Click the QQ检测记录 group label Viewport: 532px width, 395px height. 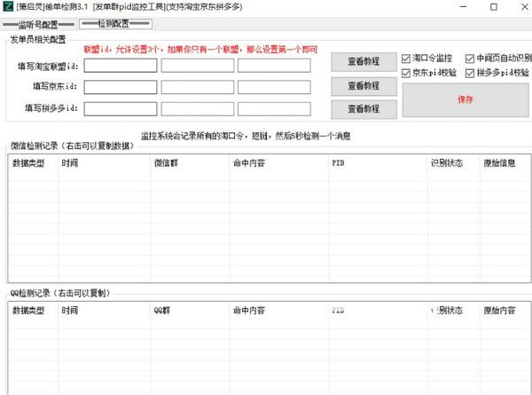pos(60,293)
